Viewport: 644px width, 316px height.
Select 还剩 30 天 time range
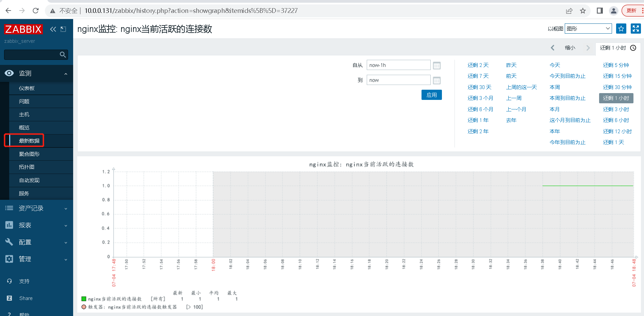(x=479, y=87)
